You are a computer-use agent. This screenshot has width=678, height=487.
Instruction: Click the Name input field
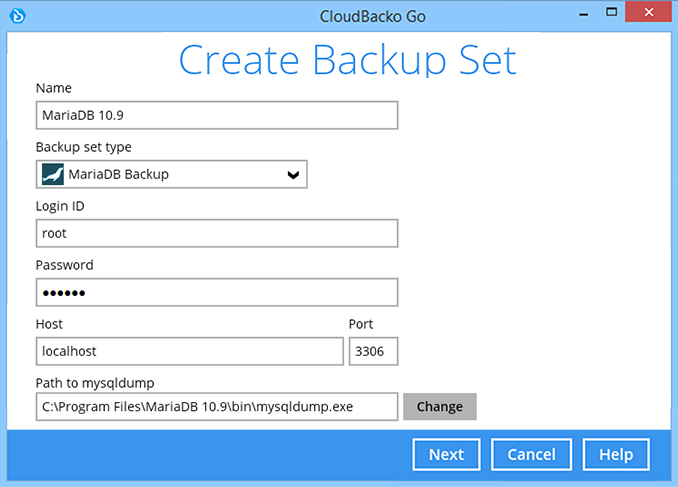tap(217, 115)
